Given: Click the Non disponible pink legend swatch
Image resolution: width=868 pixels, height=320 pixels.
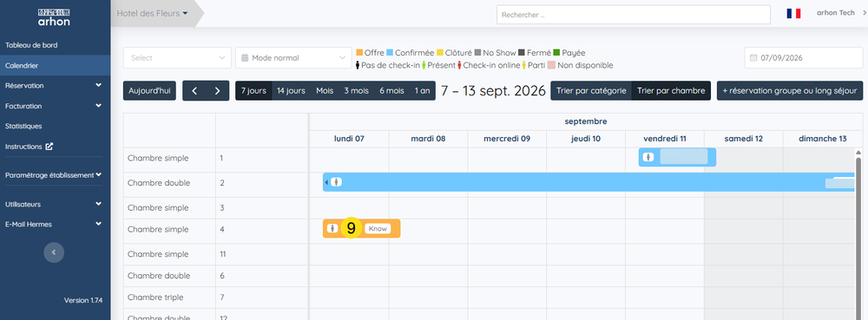Looking at the screenshot, I should 551,65.
